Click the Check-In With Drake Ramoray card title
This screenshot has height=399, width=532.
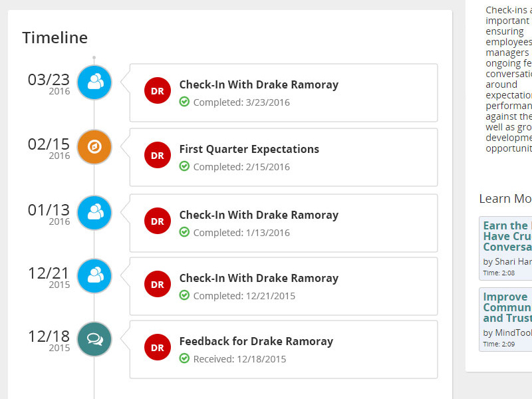(259, 84)
